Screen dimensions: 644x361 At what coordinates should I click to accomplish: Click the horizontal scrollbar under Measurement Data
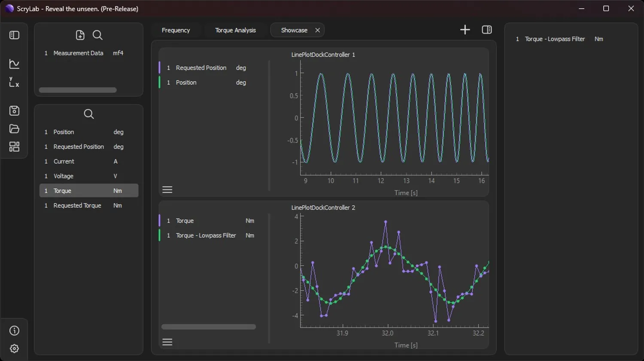(x=78, y=90)
